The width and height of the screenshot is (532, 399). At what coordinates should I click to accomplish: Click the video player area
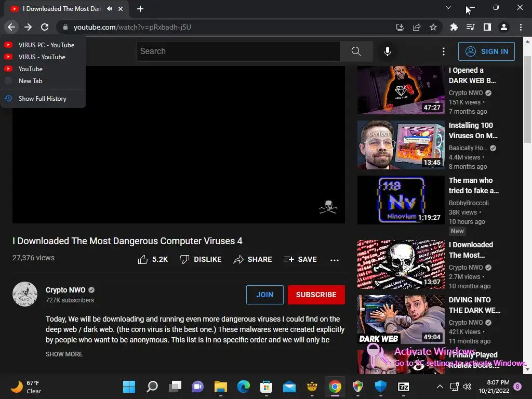coord(179,144)
